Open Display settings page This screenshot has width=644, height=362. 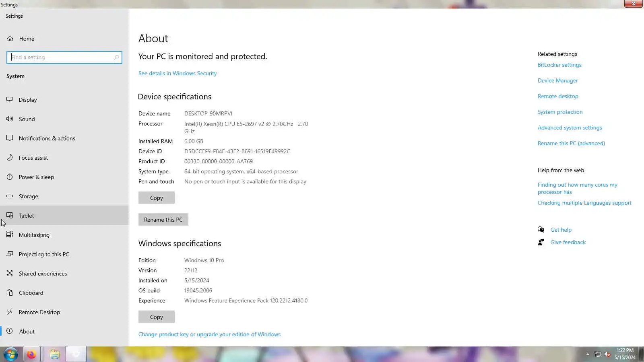click(x=64, y=100)
